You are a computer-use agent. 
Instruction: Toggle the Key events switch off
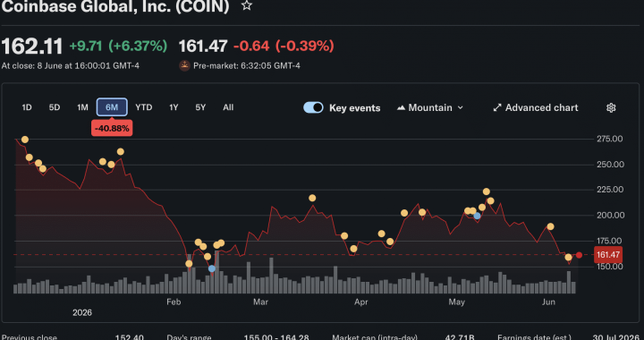coord(313,107)
